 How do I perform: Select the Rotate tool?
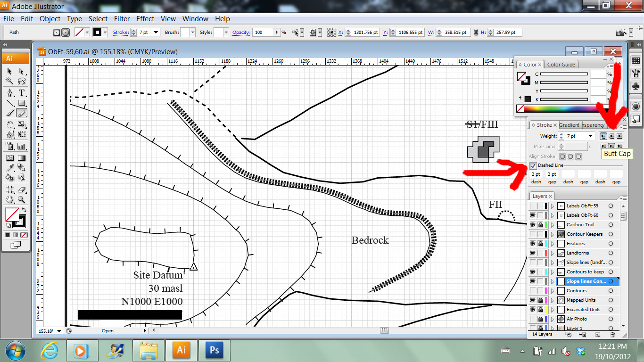pos(9,125)
